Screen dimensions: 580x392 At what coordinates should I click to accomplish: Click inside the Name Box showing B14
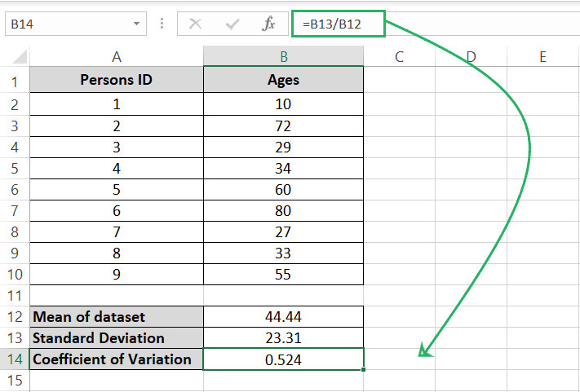(x=65, y=24)
